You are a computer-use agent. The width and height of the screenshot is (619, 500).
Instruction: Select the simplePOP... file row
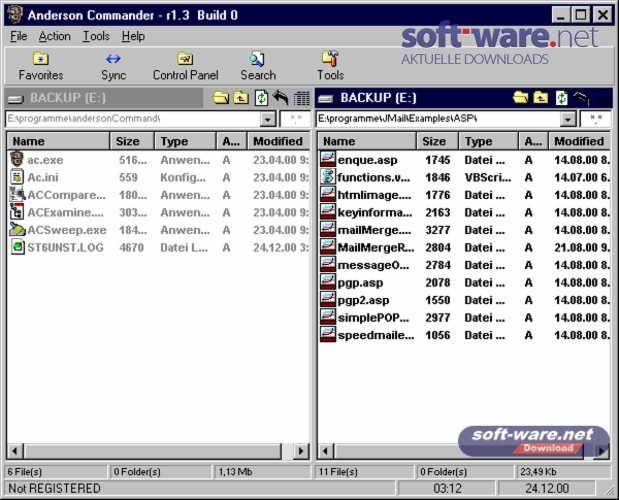point(464,317)
